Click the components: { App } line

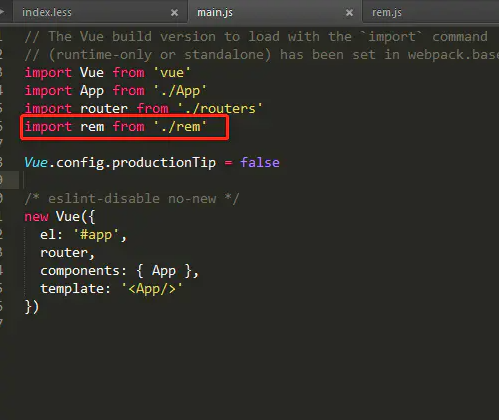coord(120,271)
